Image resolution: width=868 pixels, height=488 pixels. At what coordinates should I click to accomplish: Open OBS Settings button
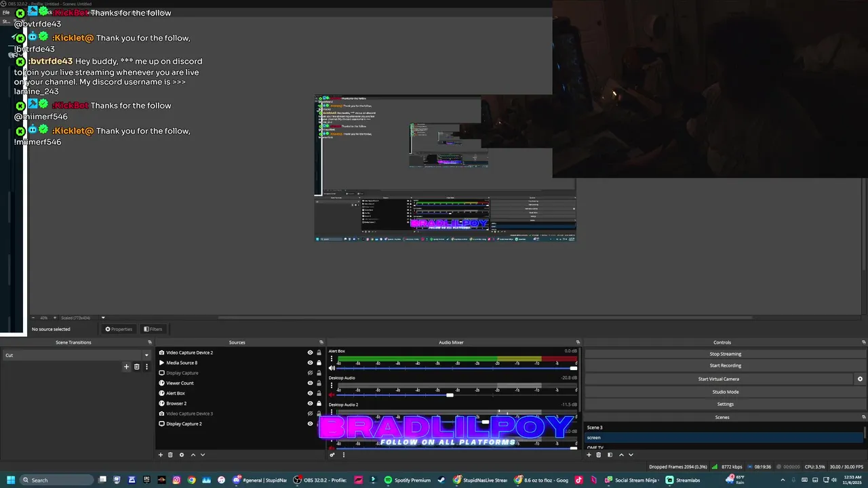tap(725, 404)
